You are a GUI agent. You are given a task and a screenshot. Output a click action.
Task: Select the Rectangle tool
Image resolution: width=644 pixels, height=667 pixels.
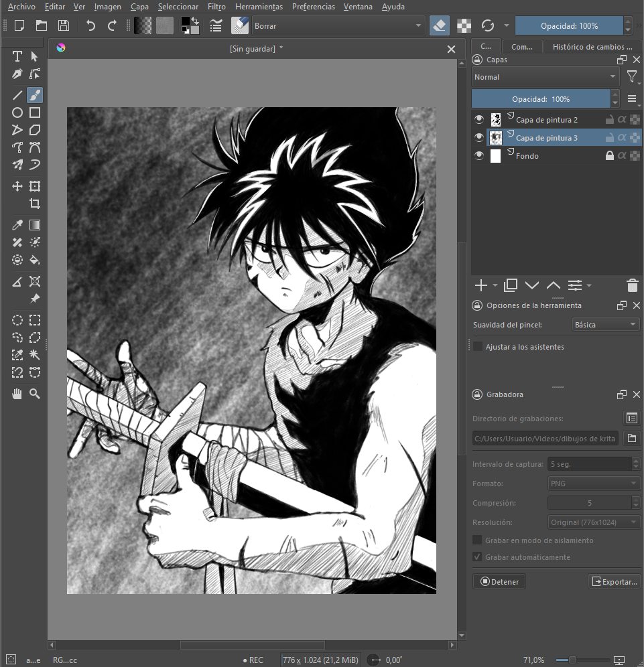tap(35, 113)
